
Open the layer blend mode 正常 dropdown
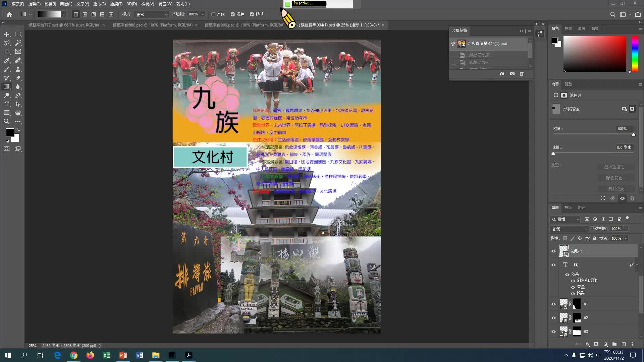569,229
